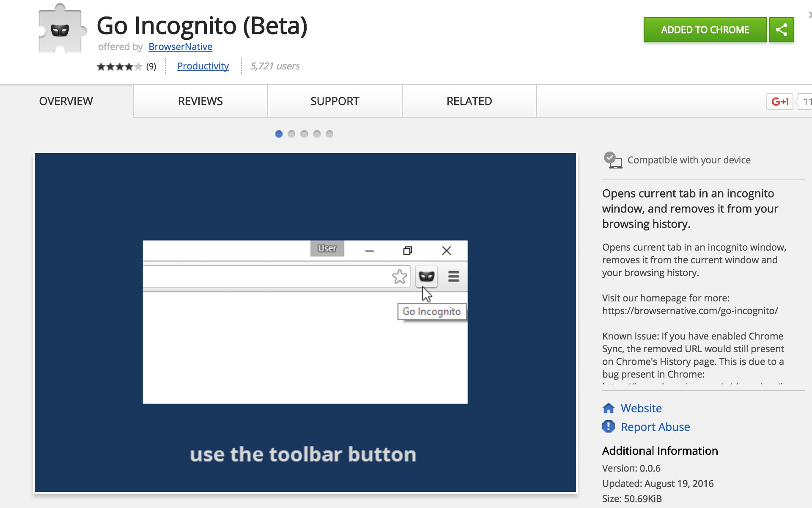Image resolution: width=812 pixels, height=508 pixels.
Task: Open the Website link
Action: 641,408
